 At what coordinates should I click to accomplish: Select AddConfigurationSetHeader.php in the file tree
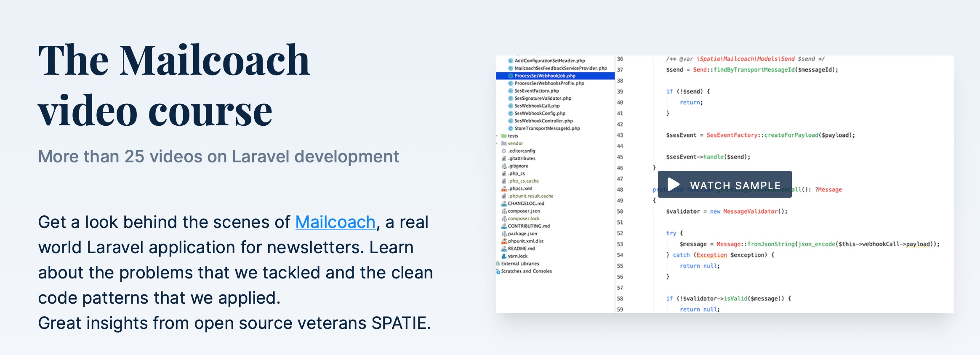click(549, 61)
